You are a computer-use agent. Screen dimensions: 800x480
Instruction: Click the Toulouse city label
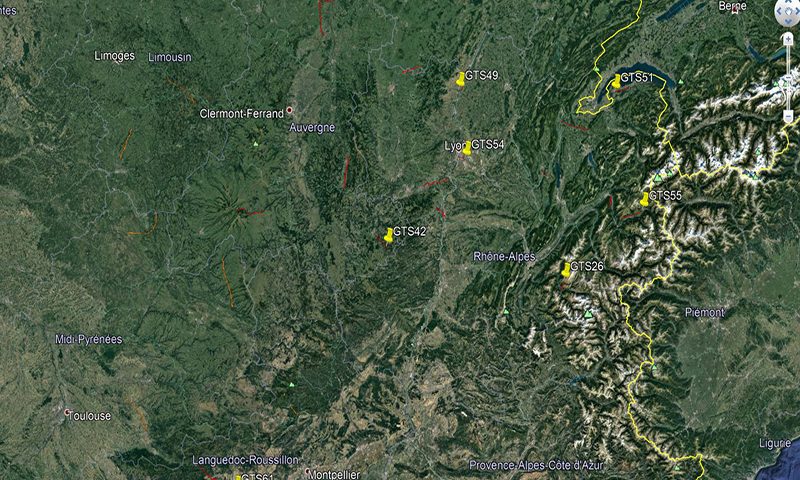tap(90, 416)
